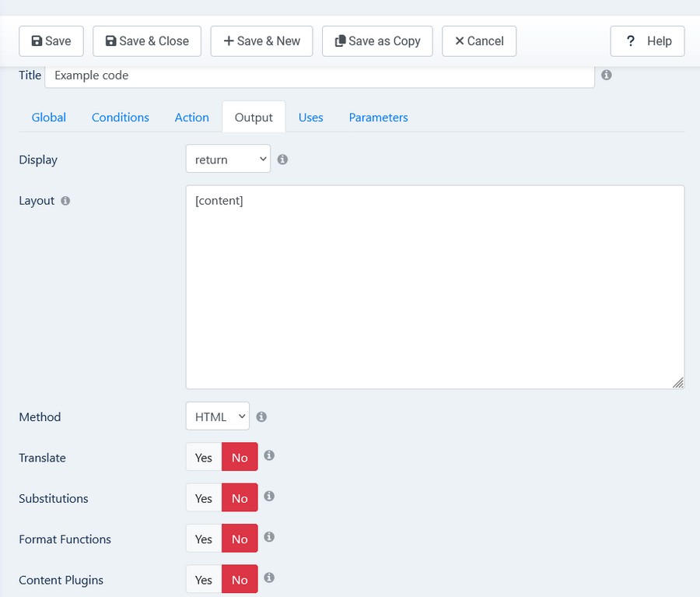Enable Substitutions with Yes

(204, 498)
